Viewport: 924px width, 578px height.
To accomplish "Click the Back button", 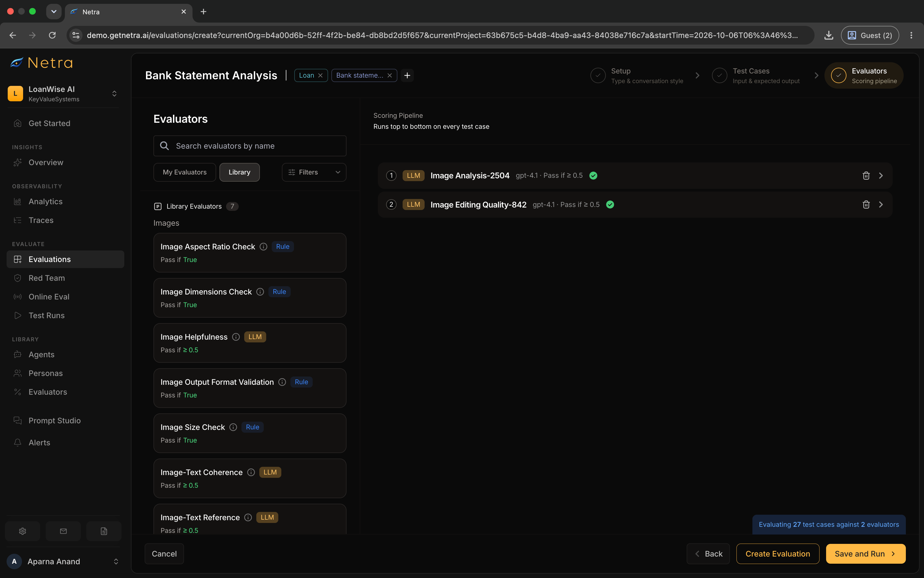I will coord(708,554).
